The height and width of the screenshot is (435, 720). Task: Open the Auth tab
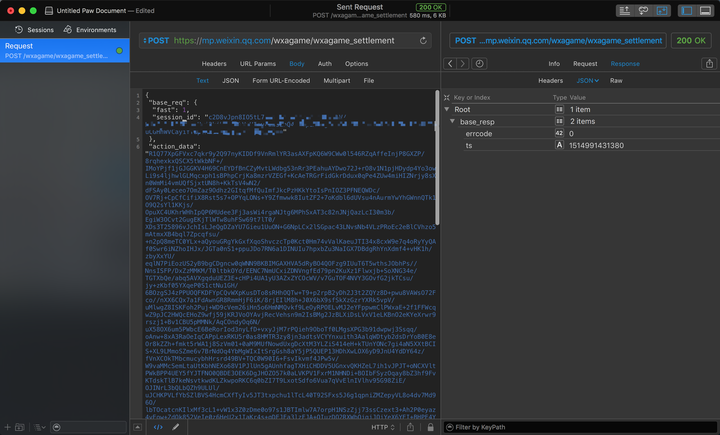coord(325,63)
